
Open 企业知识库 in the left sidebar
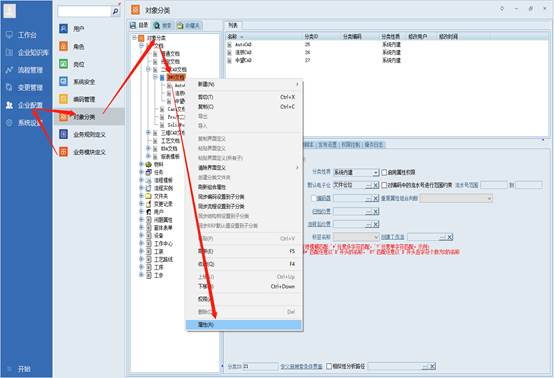click(x=33, y=53)
